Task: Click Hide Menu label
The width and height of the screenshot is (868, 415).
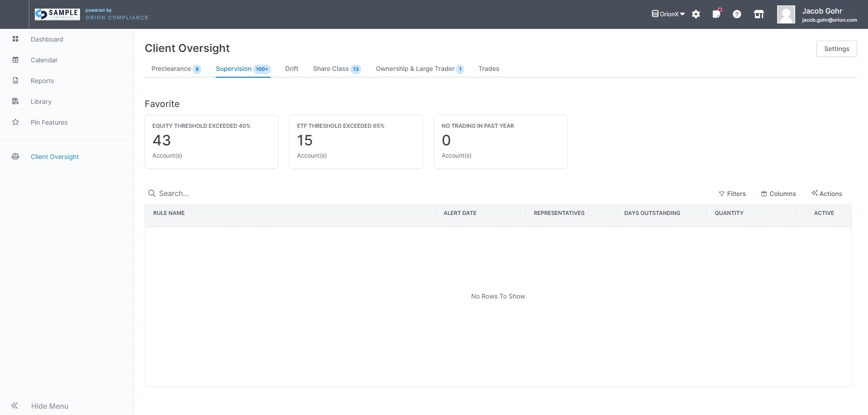Action: coord(50,406)
